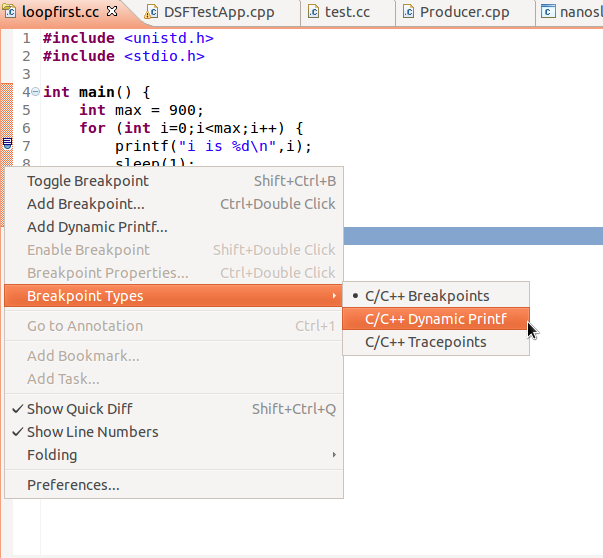Switch to the loopfirst.cc editor tab
This screenshot has width=603, height=558.
coord(60,12)
